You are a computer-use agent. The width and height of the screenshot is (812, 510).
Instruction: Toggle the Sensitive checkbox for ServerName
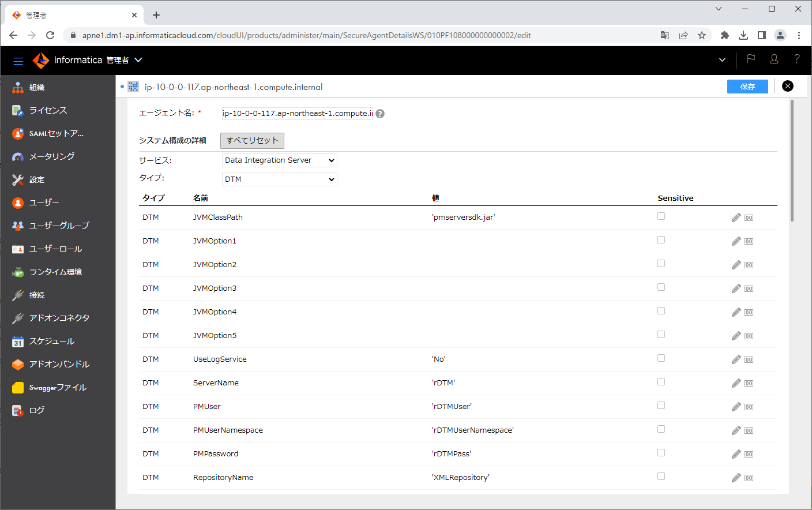tap(661, 381)
